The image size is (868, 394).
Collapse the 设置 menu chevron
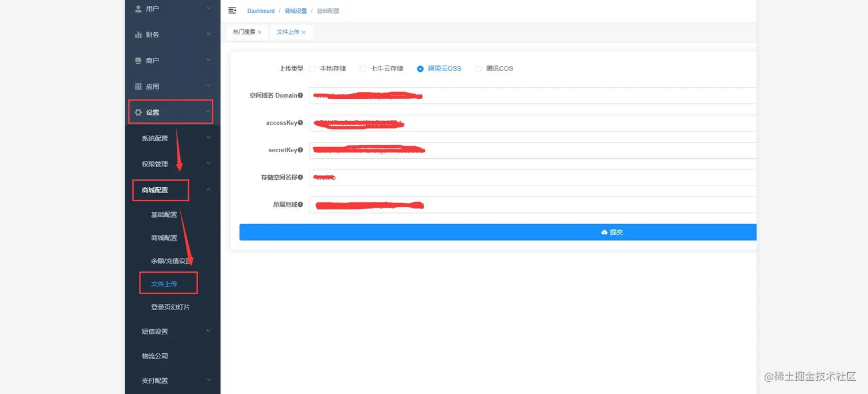pos(208,112)
